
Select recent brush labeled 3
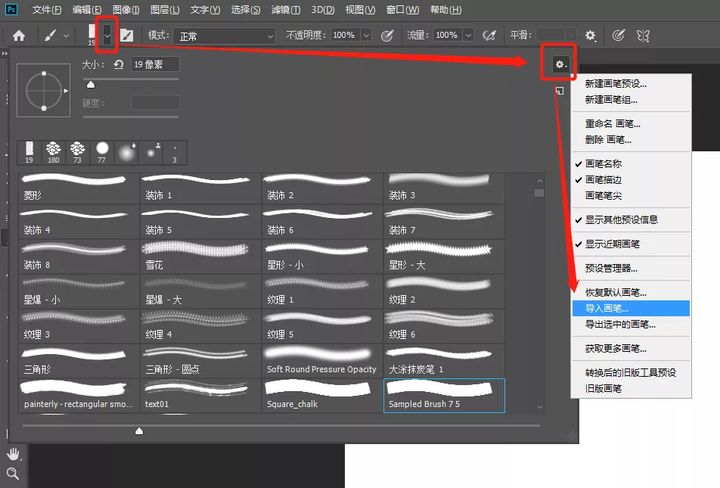[x=174, y=152]
